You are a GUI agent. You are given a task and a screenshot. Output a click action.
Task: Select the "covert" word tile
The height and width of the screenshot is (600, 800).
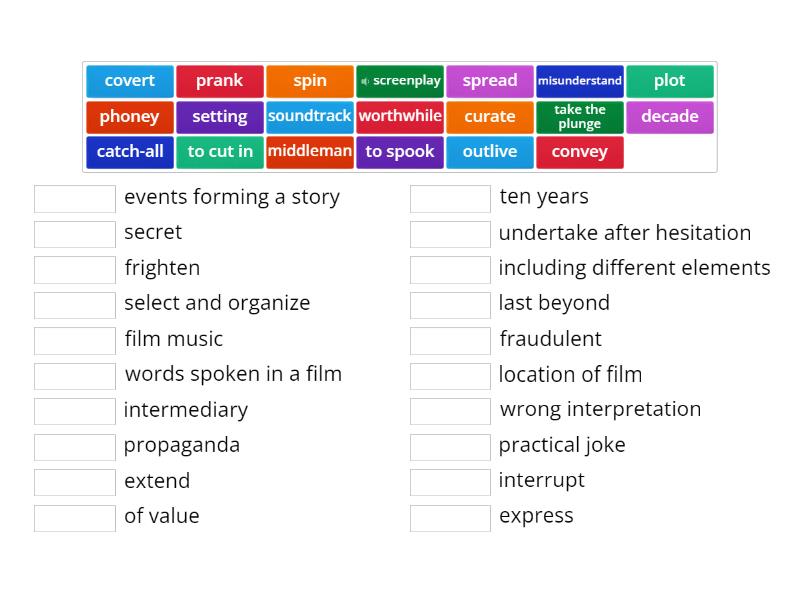[x=129, y=81]
